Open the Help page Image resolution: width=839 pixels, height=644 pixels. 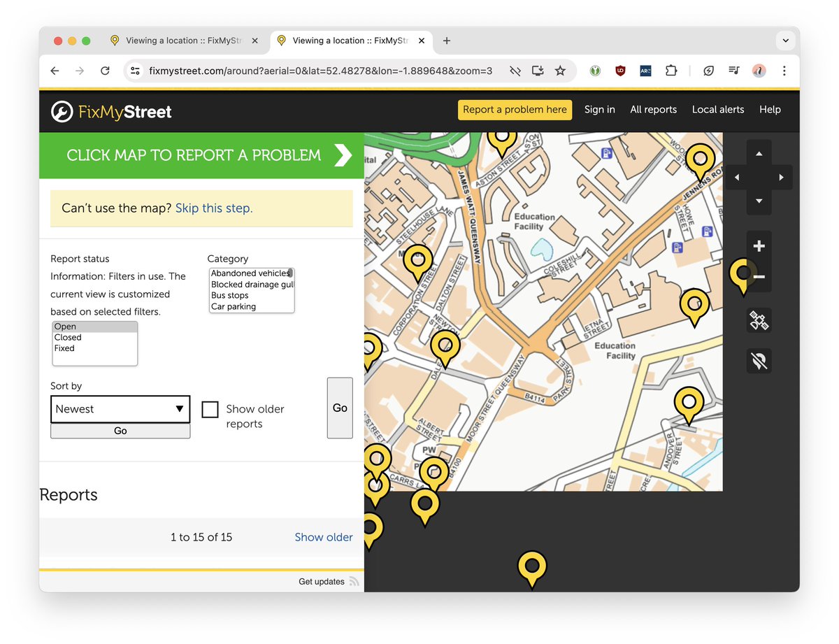[x=770, y=110]
